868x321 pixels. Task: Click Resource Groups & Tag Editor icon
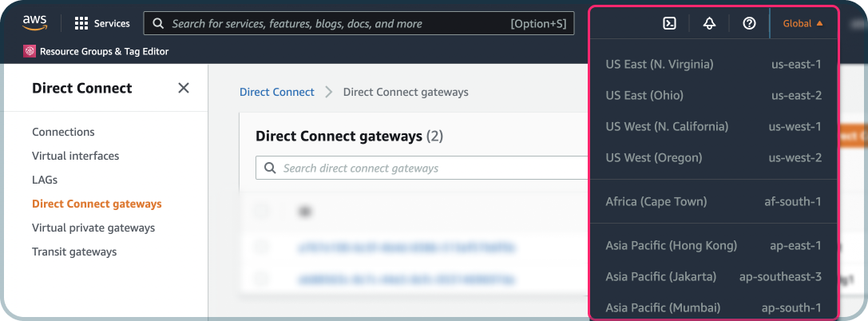(30, 51)
